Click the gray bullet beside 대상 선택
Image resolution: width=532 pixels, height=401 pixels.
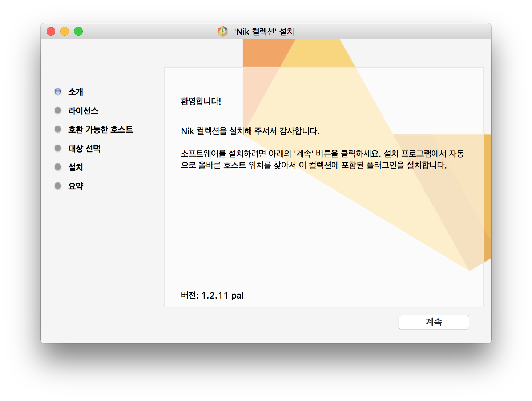coord(58,148)
